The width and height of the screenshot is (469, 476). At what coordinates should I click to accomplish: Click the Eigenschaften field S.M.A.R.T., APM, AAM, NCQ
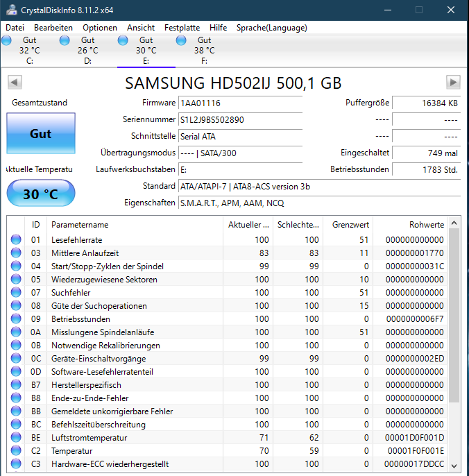(319, 203)
